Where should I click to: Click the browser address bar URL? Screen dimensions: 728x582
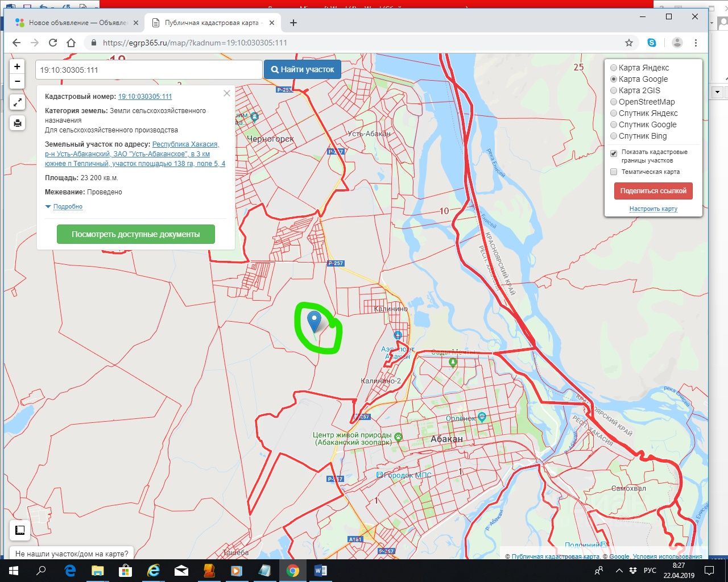(195, 43)
